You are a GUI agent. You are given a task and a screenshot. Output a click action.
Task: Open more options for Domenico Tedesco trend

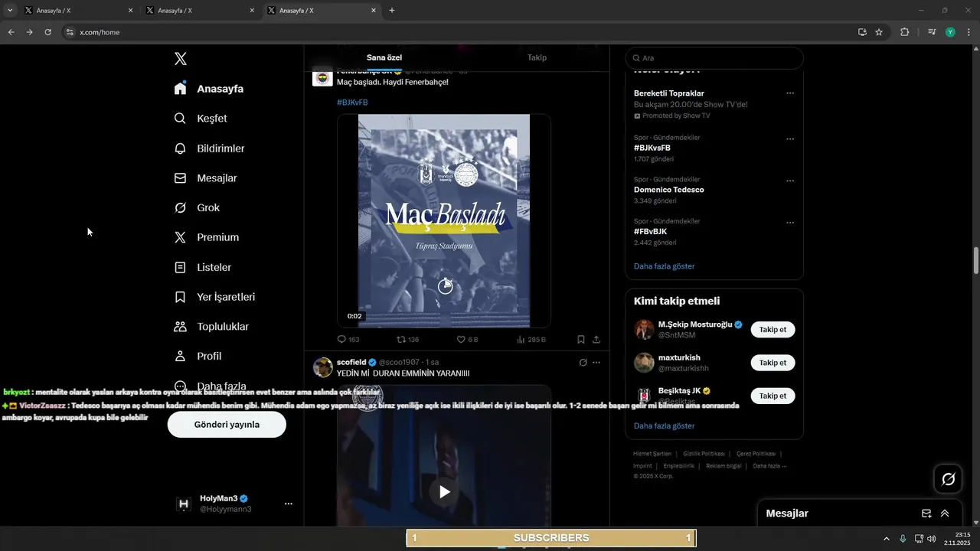[x=790, y=181]
